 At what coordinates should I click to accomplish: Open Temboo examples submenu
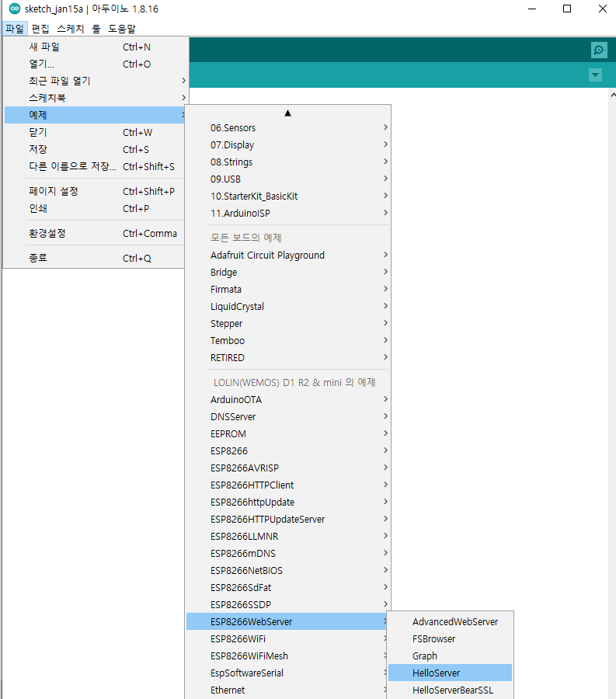point(288,341)
